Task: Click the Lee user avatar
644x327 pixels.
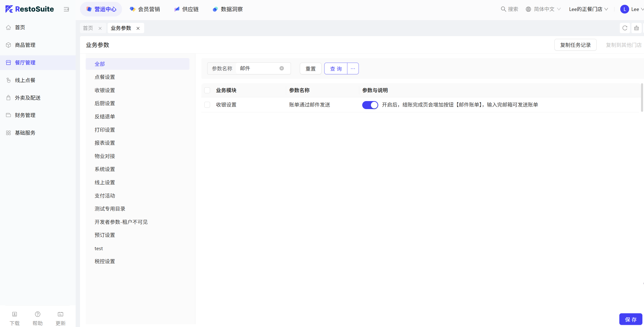Action: click(x=625, y=9)
